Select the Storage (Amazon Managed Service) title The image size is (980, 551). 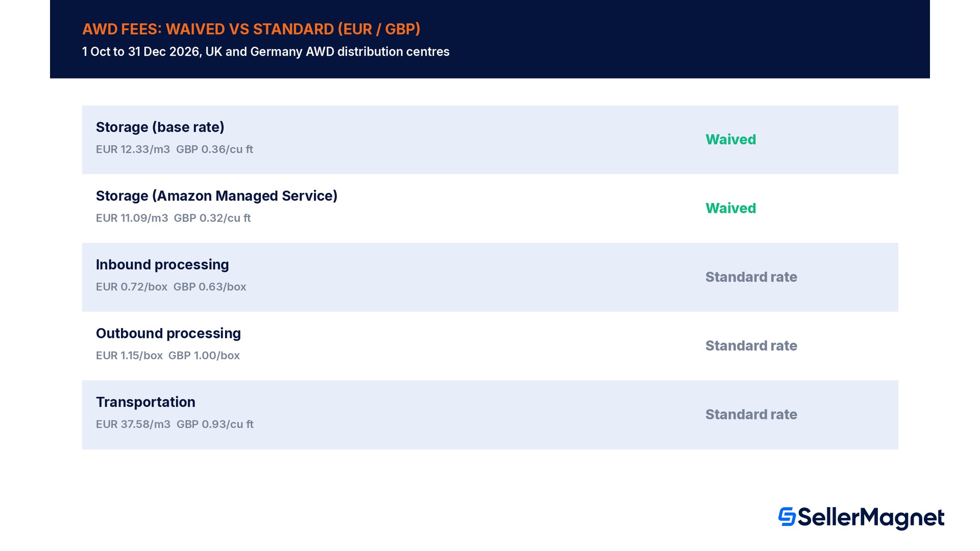click(x=216, y=196)
